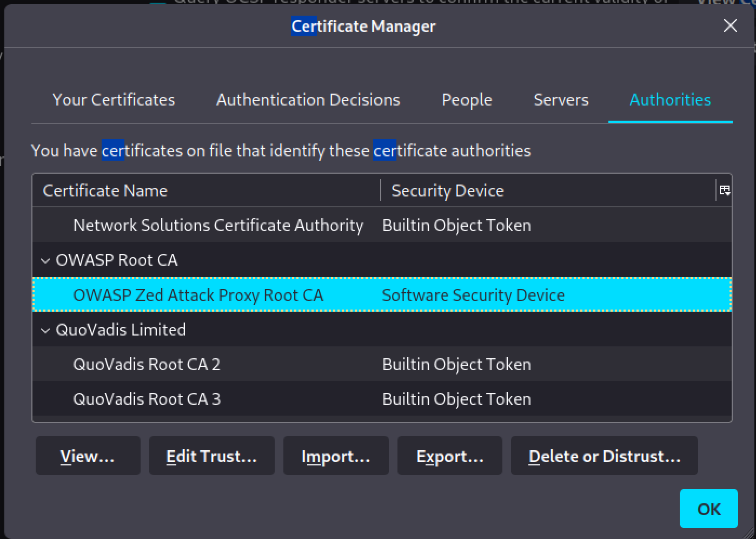Screen dimensions: 756x539
Task: Click the Export... button
Action: click(x=449, y=456)
